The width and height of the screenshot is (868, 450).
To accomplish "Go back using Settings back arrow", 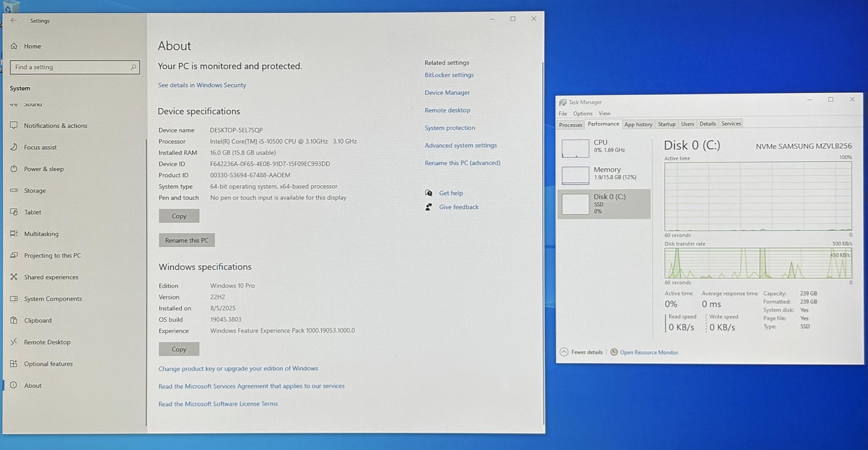I will [14, 20].
